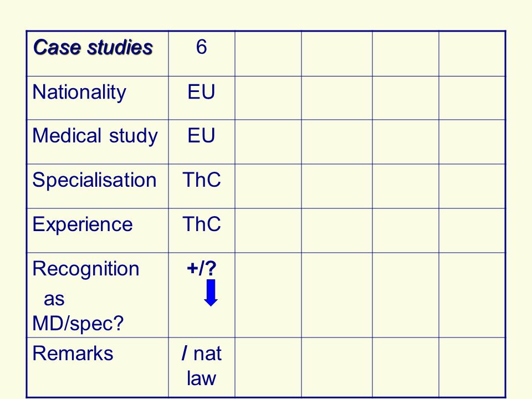
Task: Select the last empty cell in header row
Action: (472, 54)
